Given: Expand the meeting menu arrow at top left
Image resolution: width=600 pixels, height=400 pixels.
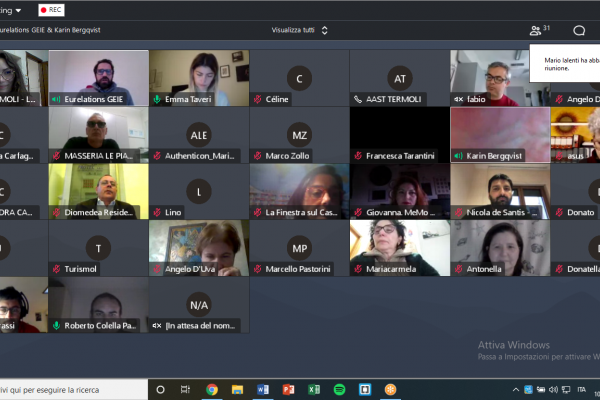Looking at the screenshot, I should click(18, 10).
